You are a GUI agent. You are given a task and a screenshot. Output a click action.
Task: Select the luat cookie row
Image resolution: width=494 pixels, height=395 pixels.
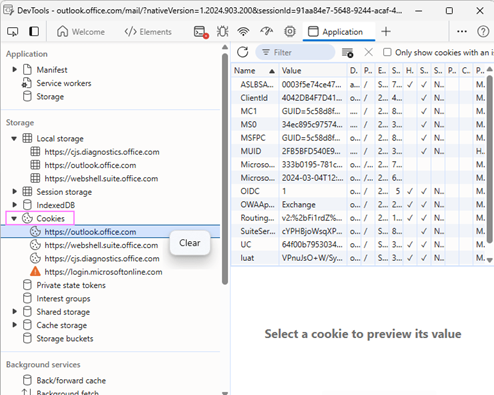359,258
